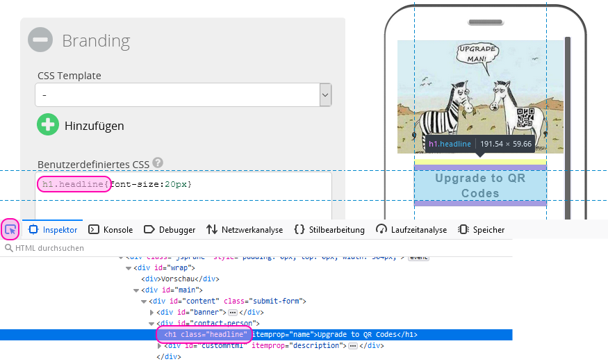
Task: Switch to the Inspektor tab
Action: pyautogui.click(x=53, y=230)
